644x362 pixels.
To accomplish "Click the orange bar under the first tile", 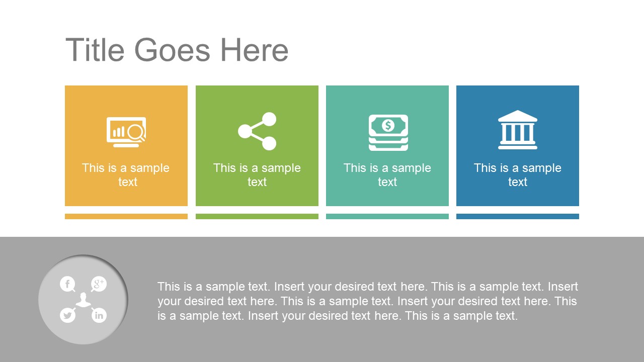I will pyautogui.click(x=126, y=216).
